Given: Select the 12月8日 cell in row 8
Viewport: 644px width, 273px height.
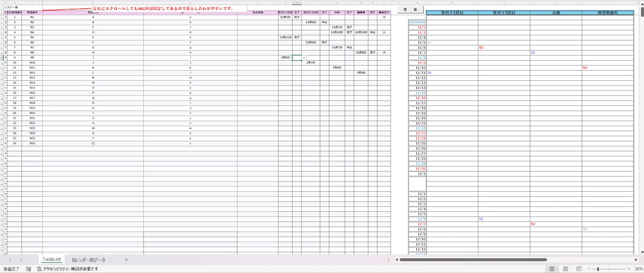Looking at the screenshot, I should (361, 53).
